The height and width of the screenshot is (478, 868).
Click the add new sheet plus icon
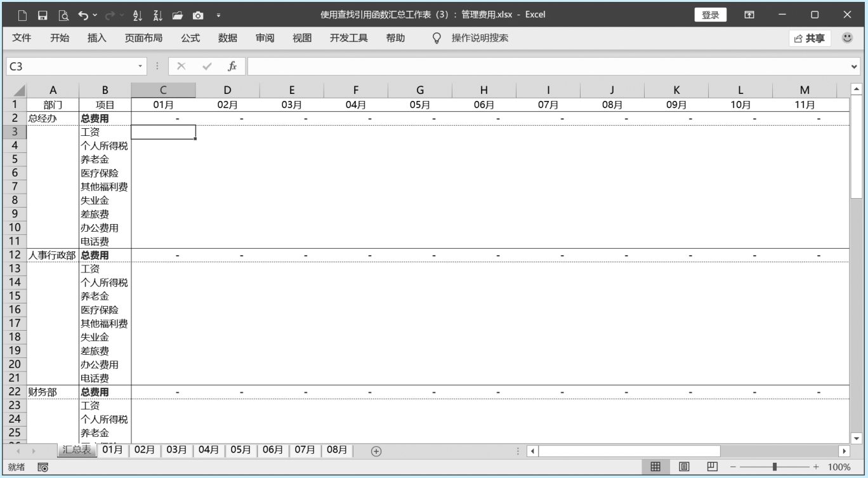click(376, 451)
